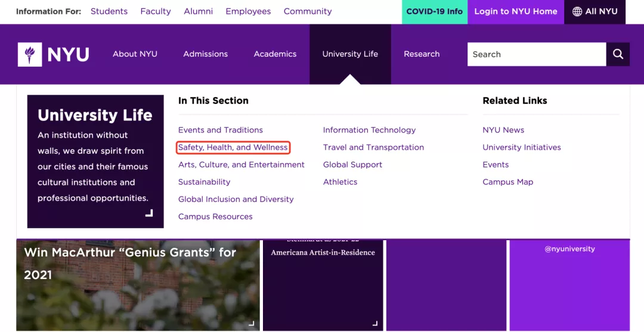Visit Global Inclusion and Diversity page
The height and width of the screenshot is (332, 644).
click(x=236, y=199)
